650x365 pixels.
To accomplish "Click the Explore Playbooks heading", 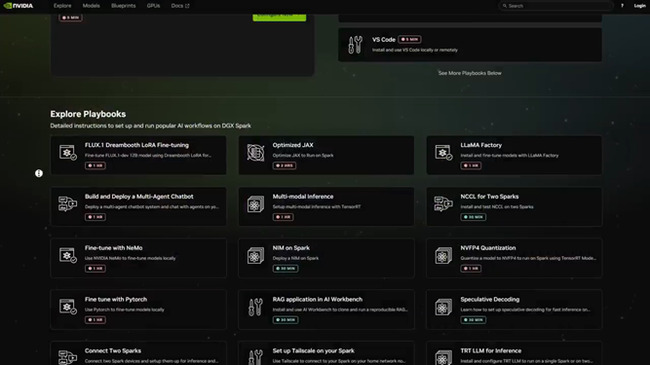I will click(x=88, y=114).
